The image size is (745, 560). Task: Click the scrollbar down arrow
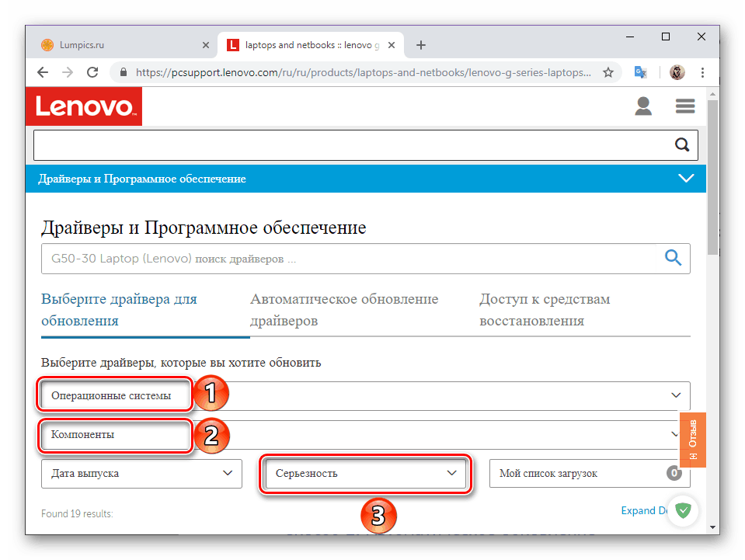[x=712, y=527]
